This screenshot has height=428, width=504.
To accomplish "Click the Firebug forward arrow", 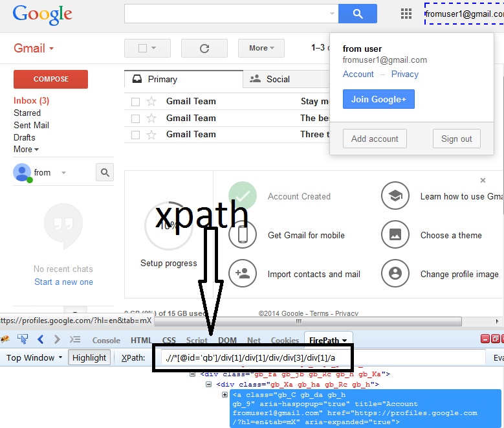I will (x=57, y=339).
